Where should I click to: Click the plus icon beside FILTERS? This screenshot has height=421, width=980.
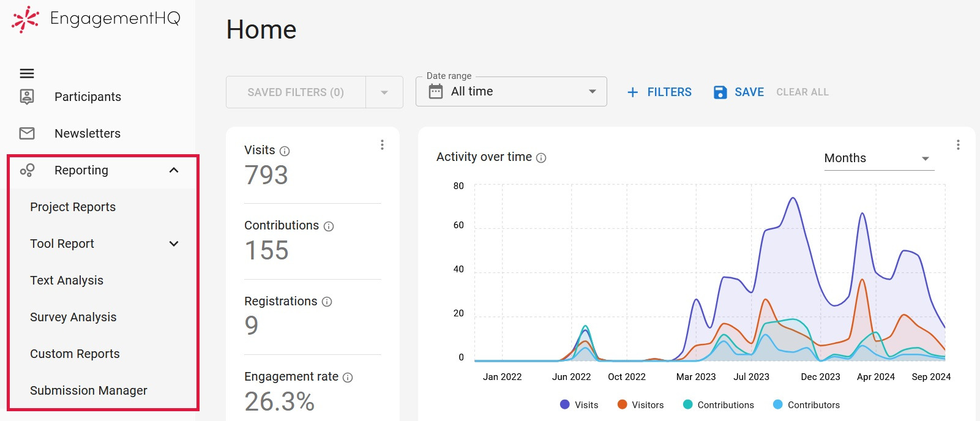click(x=633, y=92)
